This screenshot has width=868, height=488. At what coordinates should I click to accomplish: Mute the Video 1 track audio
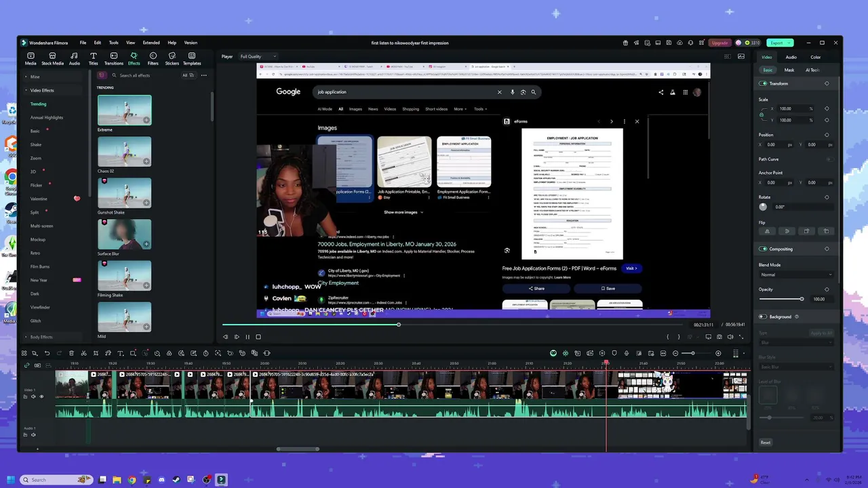33,396
